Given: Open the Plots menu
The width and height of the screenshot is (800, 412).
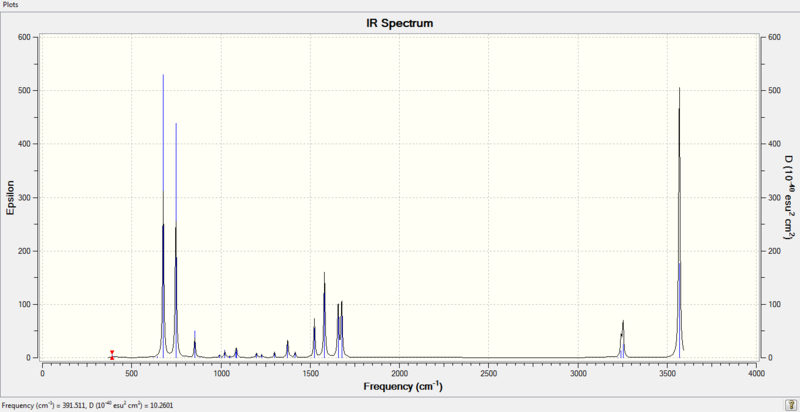Looking at the screenshot, I should tap(8, 4).
